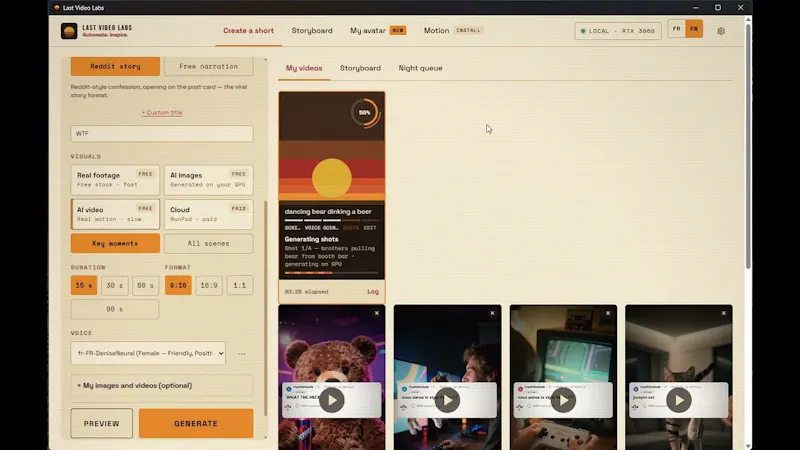Click the main window scroll-down arrow

click(x=748, y=446)
